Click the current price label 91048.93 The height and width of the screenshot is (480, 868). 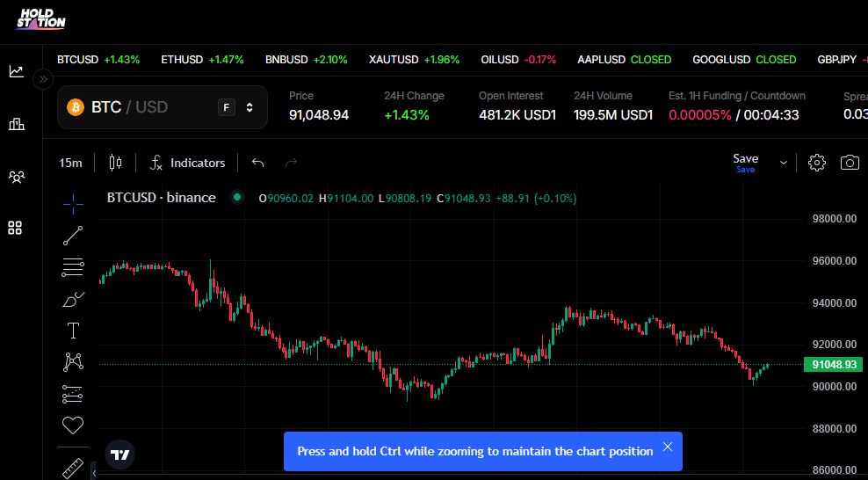833,365
